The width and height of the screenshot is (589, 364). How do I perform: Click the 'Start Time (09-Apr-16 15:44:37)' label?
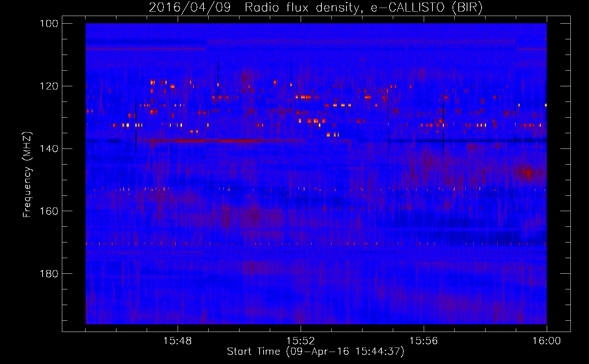316,352
